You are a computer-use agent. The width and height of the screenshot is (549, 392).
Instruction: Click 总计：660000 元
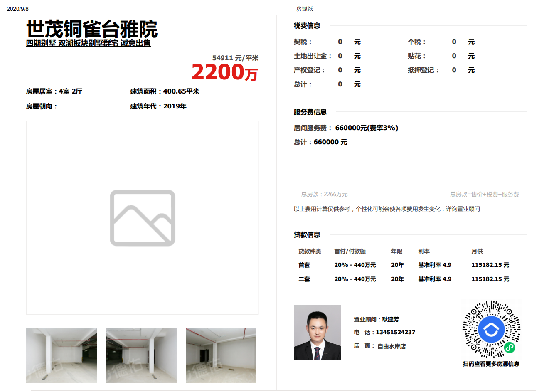pos(320,142)
